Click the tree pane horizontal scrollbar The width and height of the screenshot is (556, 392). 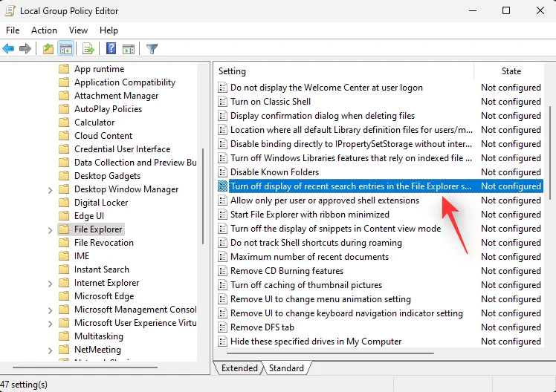85,367
